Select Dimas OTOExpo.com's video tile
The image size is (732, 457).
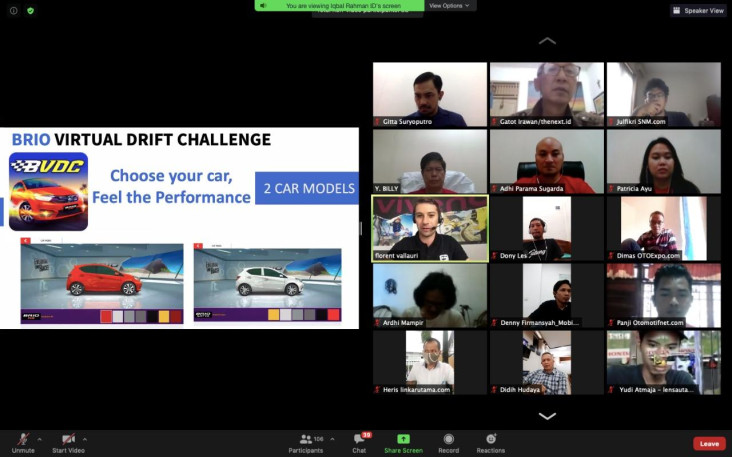[664, 229]
